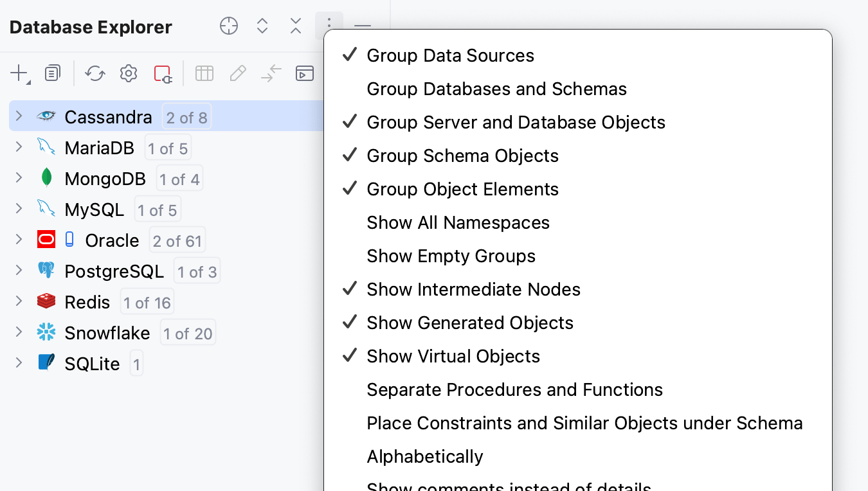
Task: Click the Database Explorer panel title
Action: (91, 27)
